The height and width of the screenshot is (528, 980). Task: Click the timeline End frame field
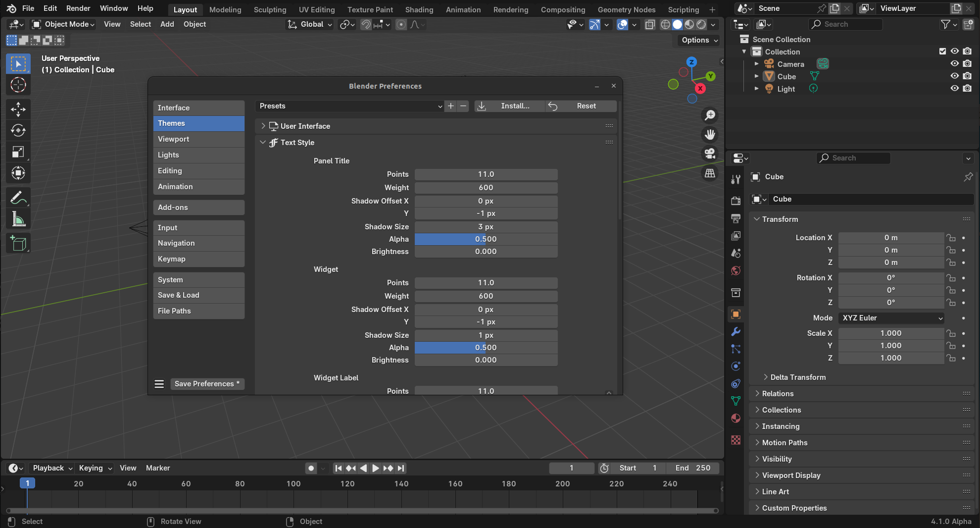[692, 468]
